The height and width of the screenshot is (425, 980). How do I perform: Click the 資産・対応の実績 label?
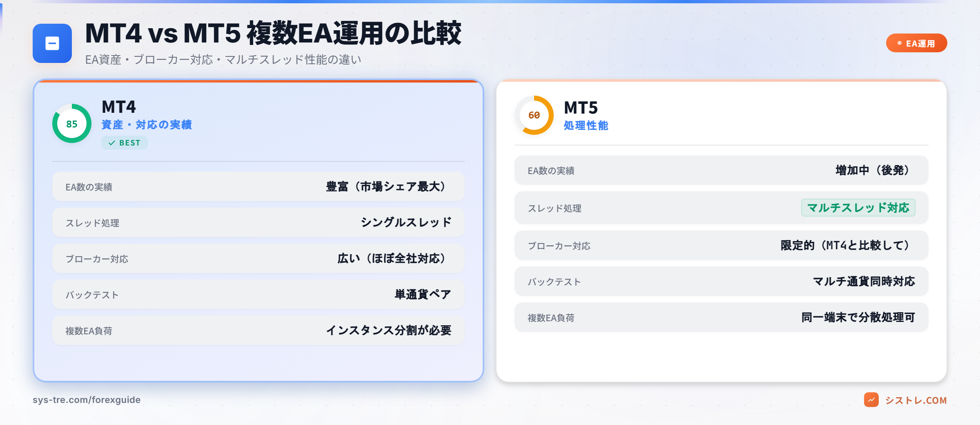coord(147,125)
